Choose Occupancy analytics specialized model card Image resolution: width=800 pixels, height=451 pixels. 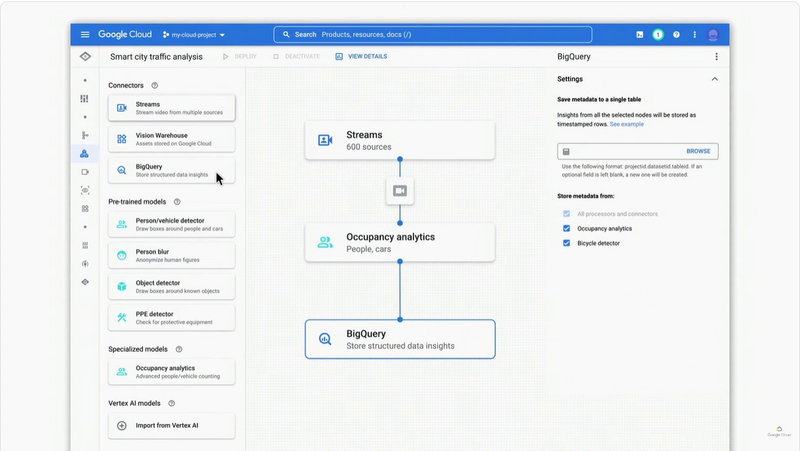[x=171, y=372]
